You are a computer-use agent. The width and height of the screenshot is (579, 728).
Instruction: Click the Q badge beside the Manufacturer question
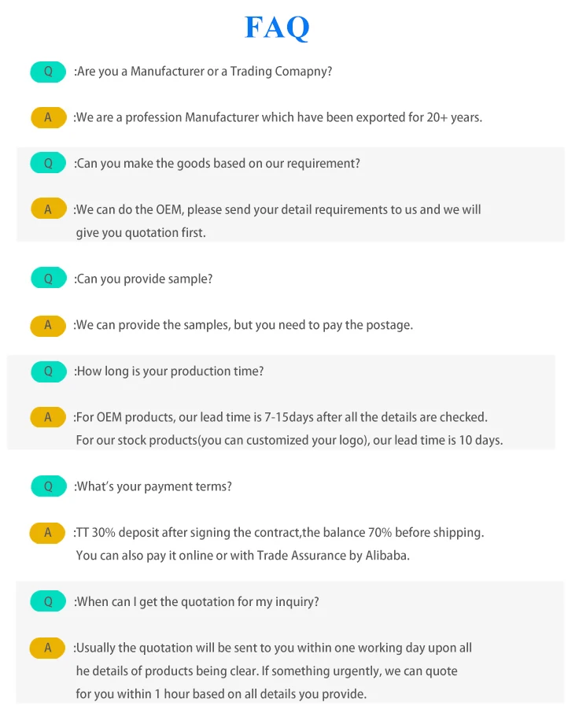[48, 72]
